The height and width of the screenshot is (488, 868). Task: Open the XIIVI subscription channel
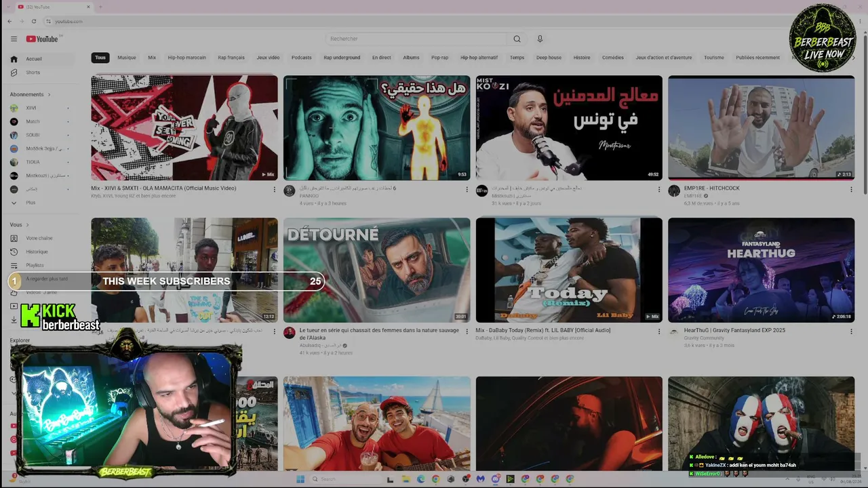(41, 108)
